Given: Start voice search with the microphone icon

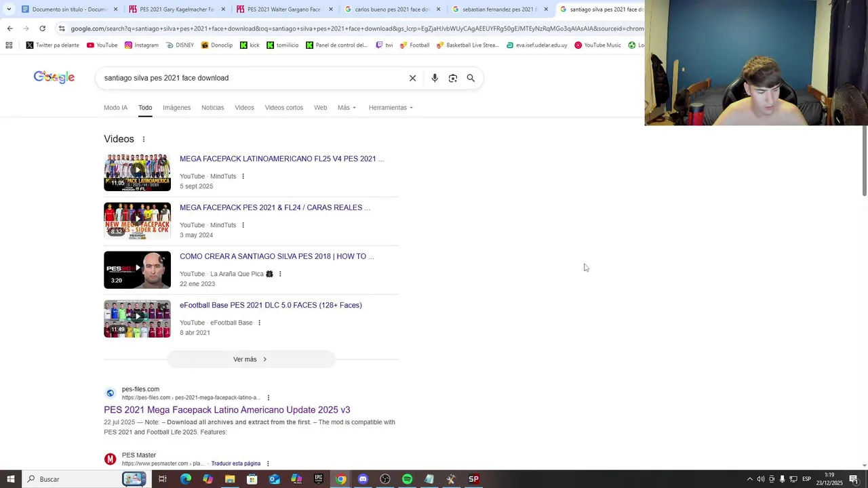Looking at the screenshot, I should tap(435, 78).
